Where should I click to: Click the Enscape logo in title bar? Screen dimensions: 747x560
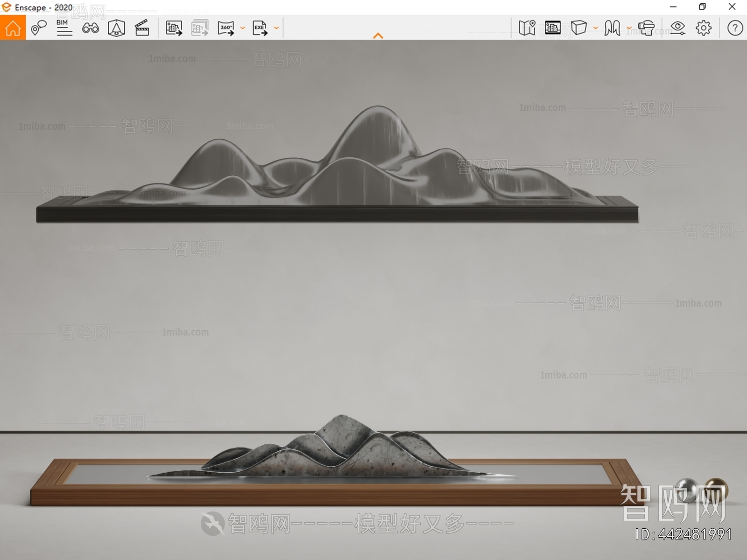(x=7, y=7)
